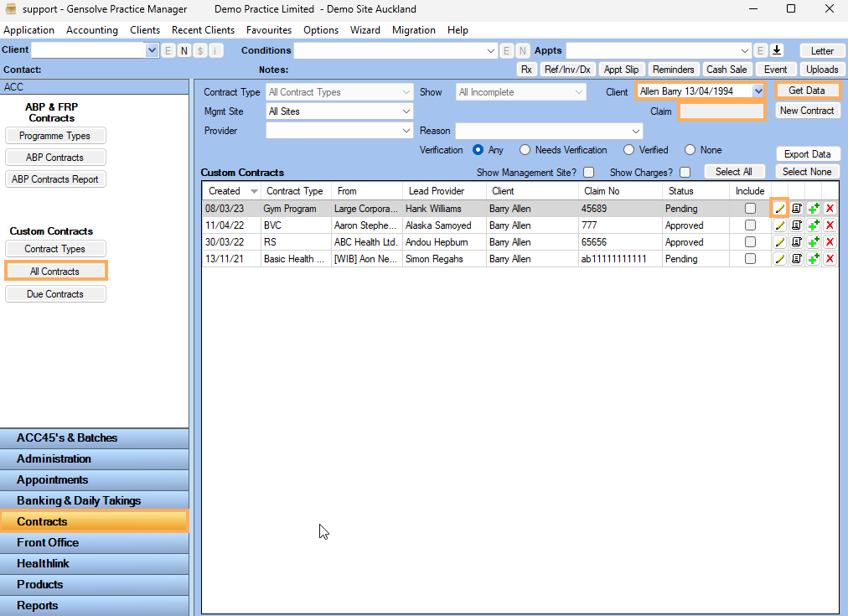Screen dimensions: 848x616
Task: Open the contract document icon for the BVC row
Action: 796,225
